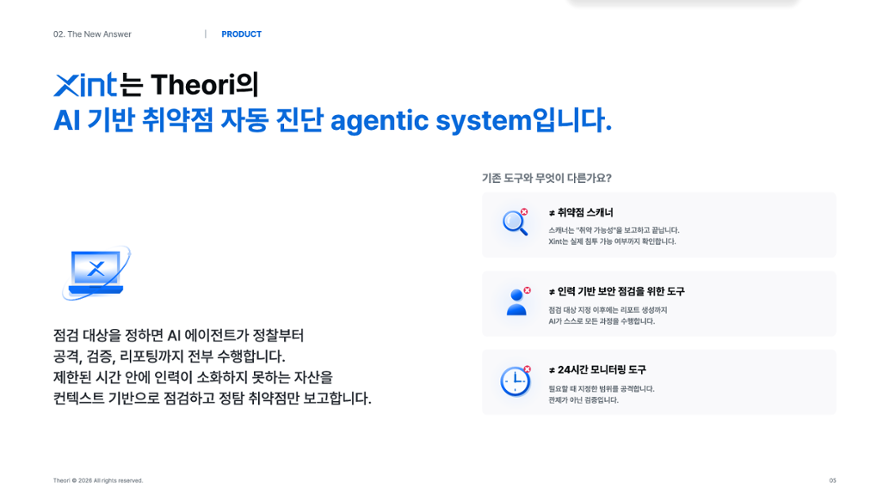Image resolution: width=889 pixels, height=500 pixels.
Task: Click the '02. The New Answer' section label
Action: pos(92,34)
